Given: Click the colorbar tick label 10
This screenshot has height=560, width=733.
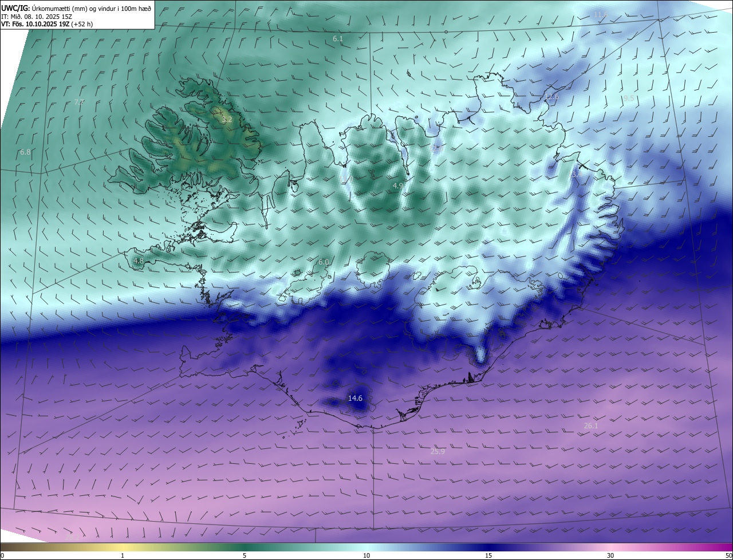Looking at the screenshot, I should pos(366,555).
